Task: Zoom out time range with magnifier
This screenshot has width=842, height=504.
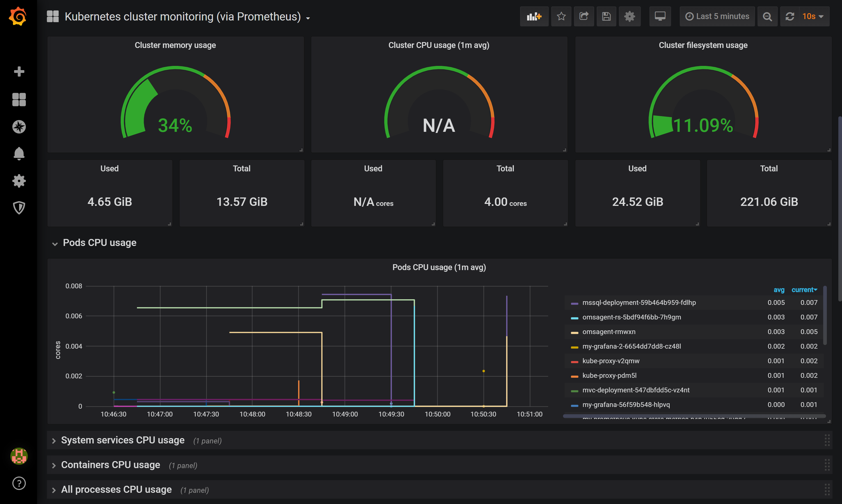Action: coord(767,16)
